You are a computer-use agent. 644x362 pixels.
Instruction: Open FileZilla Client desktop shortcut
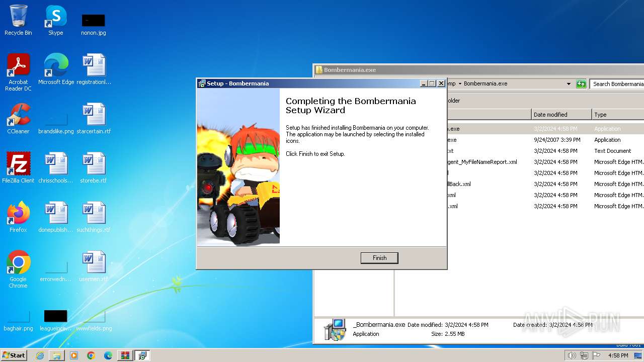[x=18, y=168]
